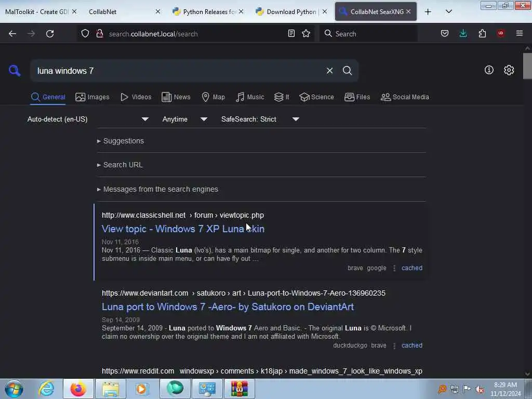Click the page vertical scrollbar thumb

[x=527, y=66]
